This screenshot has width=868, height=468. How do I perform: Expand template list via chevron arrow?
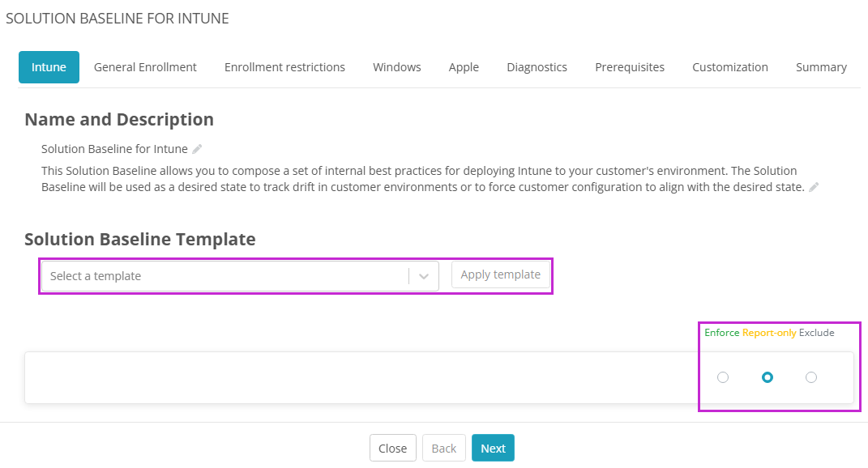tap(424, 276)
